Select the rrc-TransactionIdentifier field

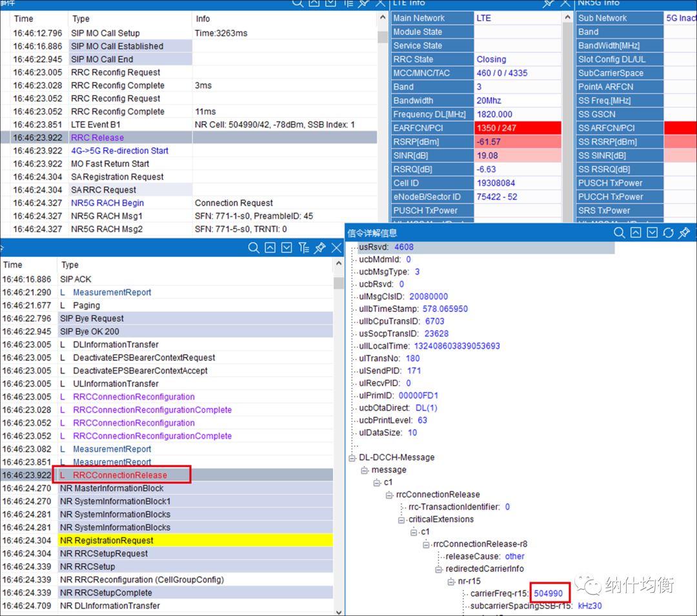pos(460,507)
